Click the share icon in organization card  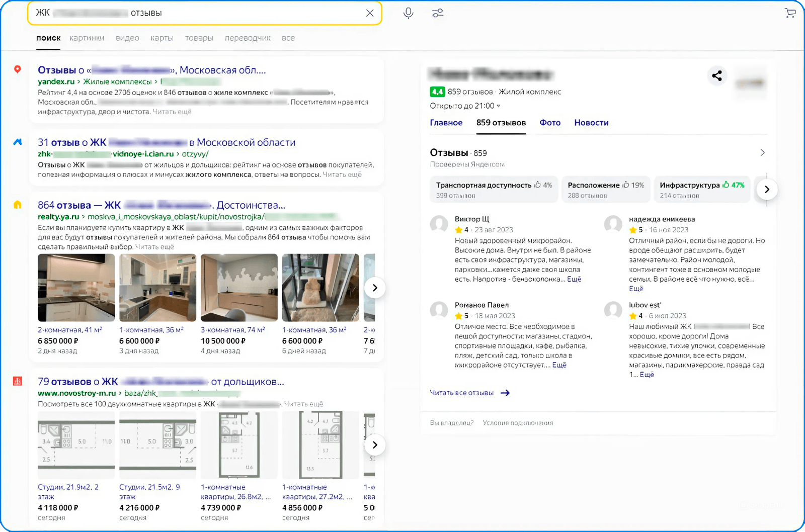(x=717, y=75)
